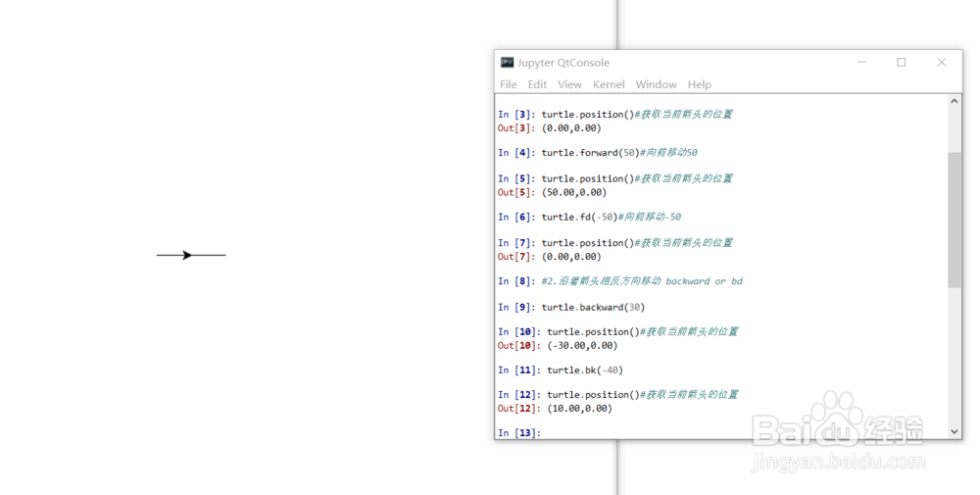Screen dimensions: 980x495
Task: Click the In [9] turtle.backward(30) line
Action: [x=571, y=307]
